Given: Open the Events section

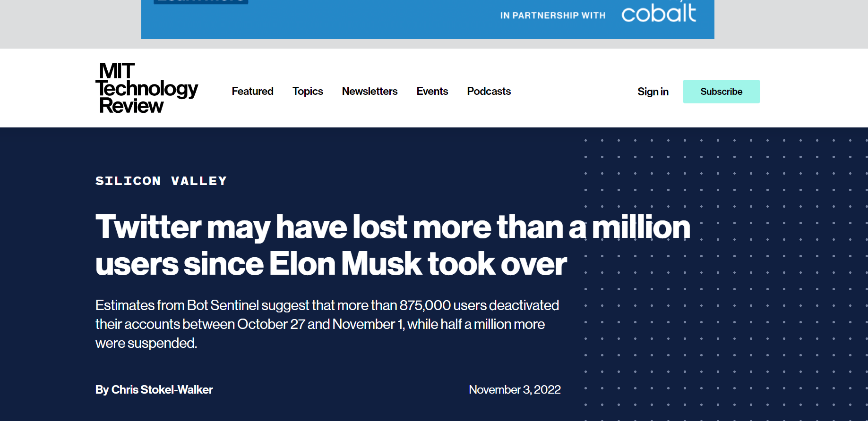Looking at the screenshot, I should click(432, 91).
